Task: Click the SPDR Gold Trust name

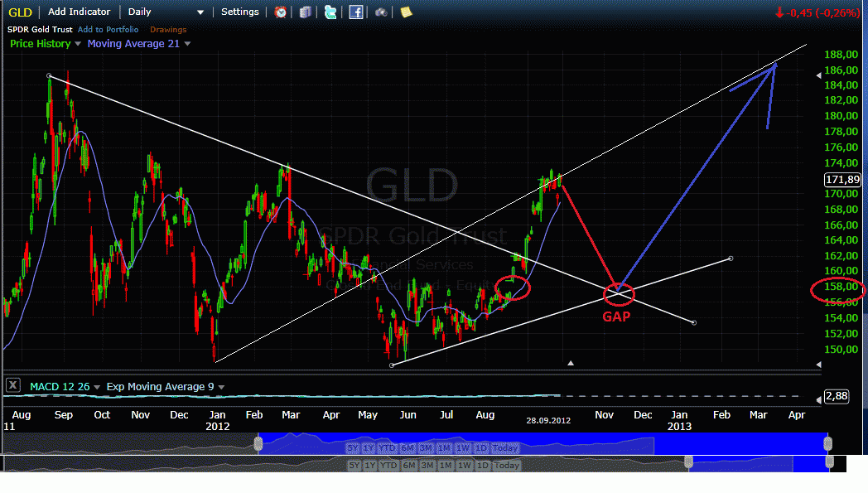Action: 40,29
